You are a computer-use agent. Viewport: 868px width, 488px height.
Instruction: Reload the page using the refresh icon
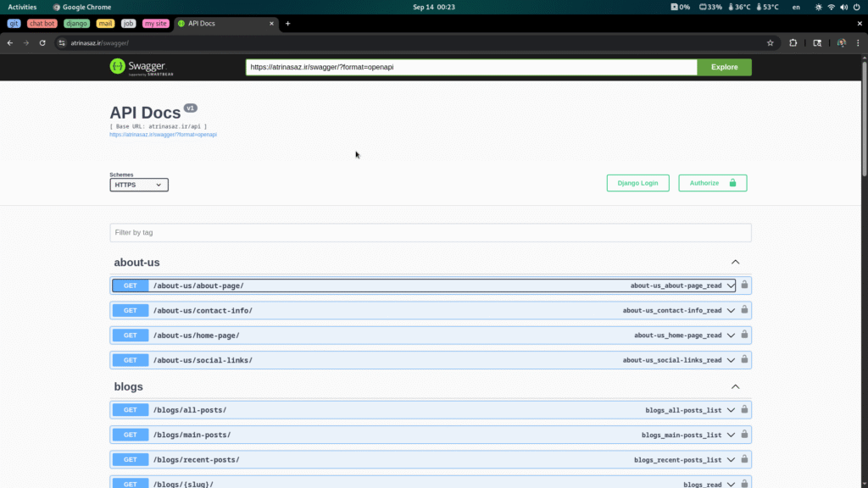42,42
